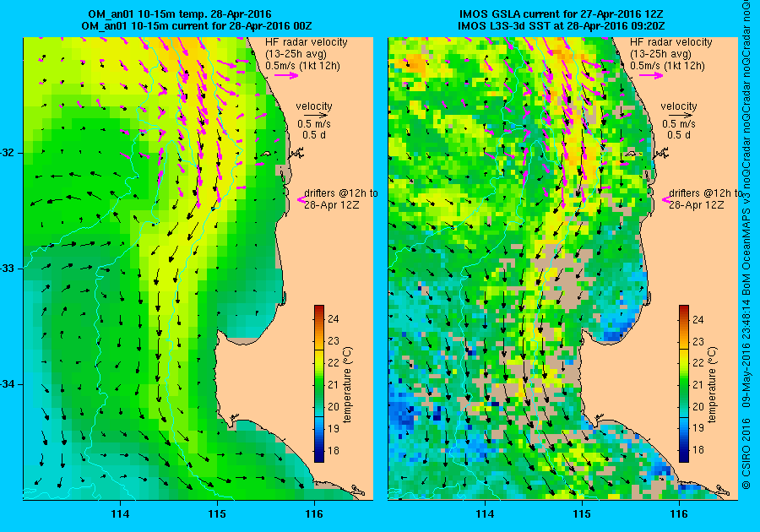Viewport: 760px width, 532px height.
Task: Click '0.5 m/s' velocity scale in the IMOS map
Action: tap(679, 124)
